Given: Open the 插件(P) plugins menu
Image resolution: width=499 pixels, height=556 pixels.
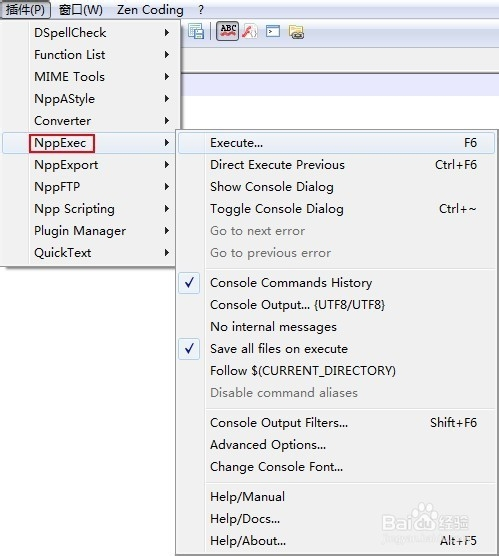Looking at the screenshot, I should pos(26,10).
